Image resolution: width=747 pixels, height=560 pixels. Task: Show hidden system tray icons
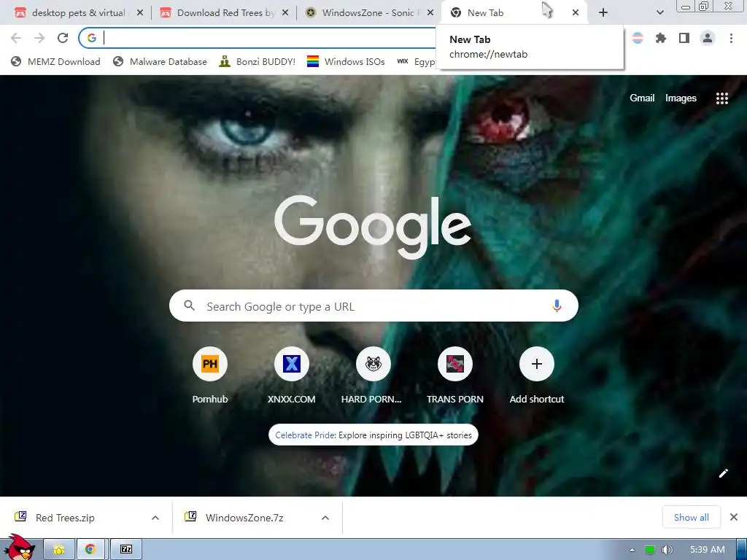pos(632,550)
